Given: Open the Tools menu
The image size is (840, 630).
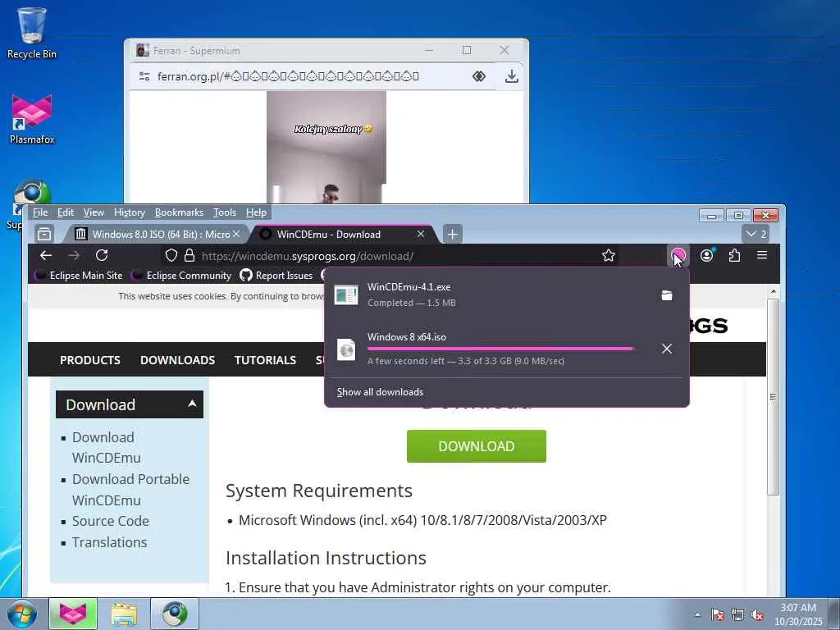Looking at the screenshot, I should (225, 212).
